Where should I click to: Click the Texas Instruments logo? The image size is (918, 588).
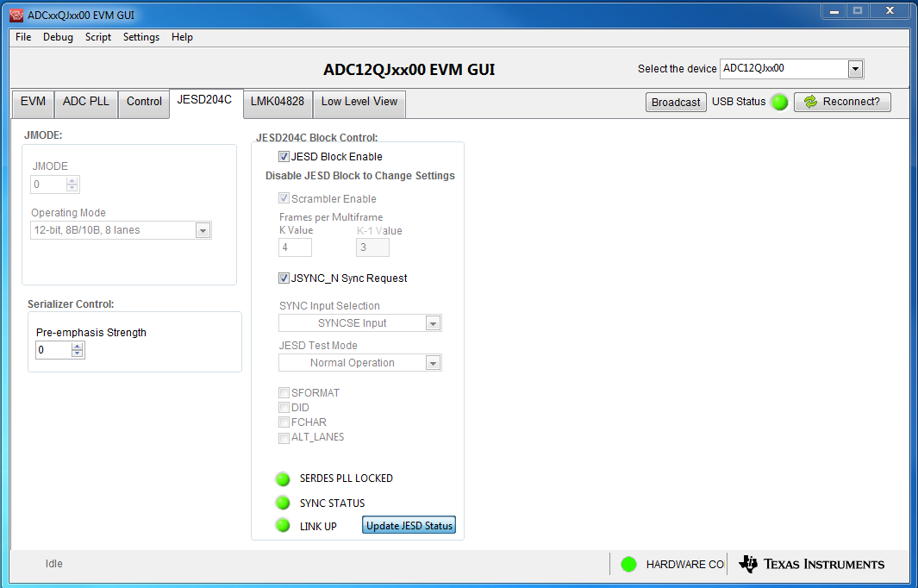tap(811, 564)
